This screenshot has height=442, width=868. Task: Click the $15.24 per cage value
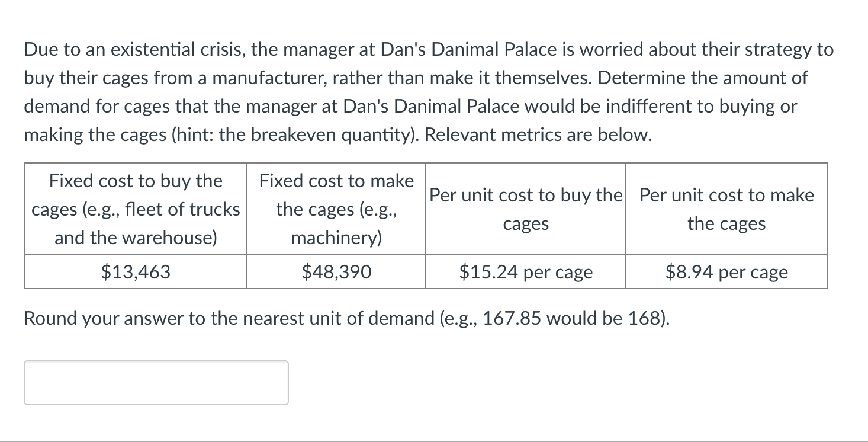tap(526, 272)
